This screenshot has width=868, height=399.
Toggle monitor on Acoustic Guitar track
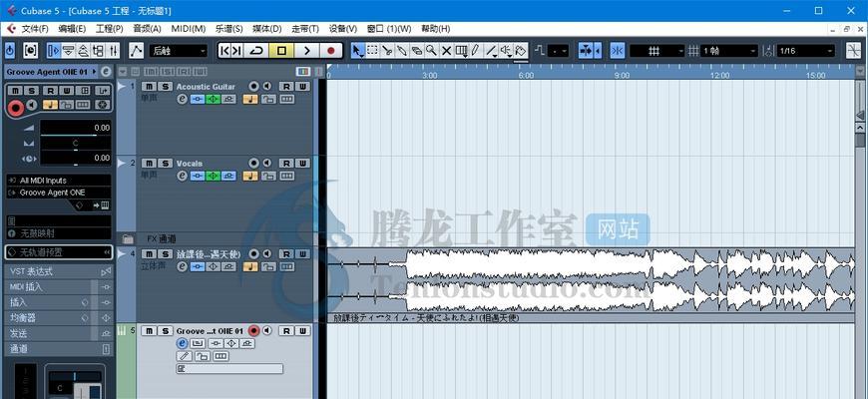pyautogui.click(x=267, y=87)
